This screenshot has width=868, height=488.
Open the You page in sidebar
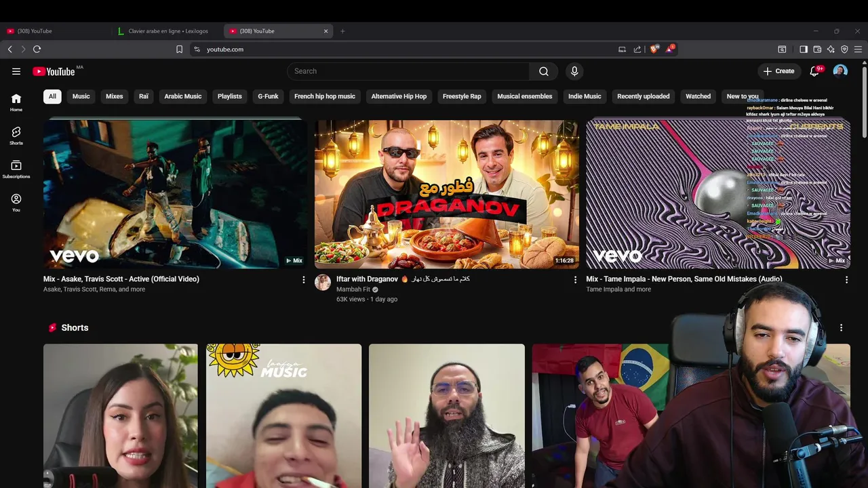coord(16,203)
